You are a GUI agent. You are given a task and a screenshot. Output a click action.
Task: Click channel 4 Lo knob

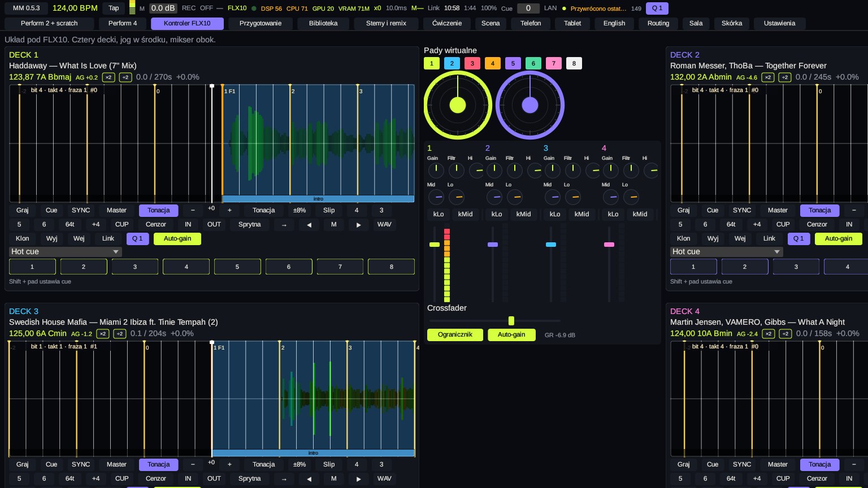631,197
